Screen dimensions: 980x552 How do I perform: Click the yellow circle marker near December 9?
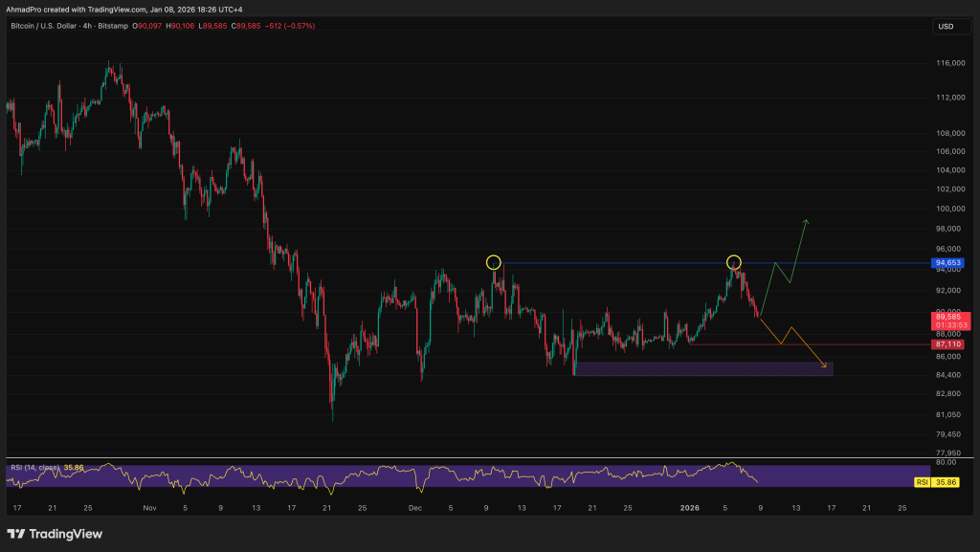(x=493, y=262)
